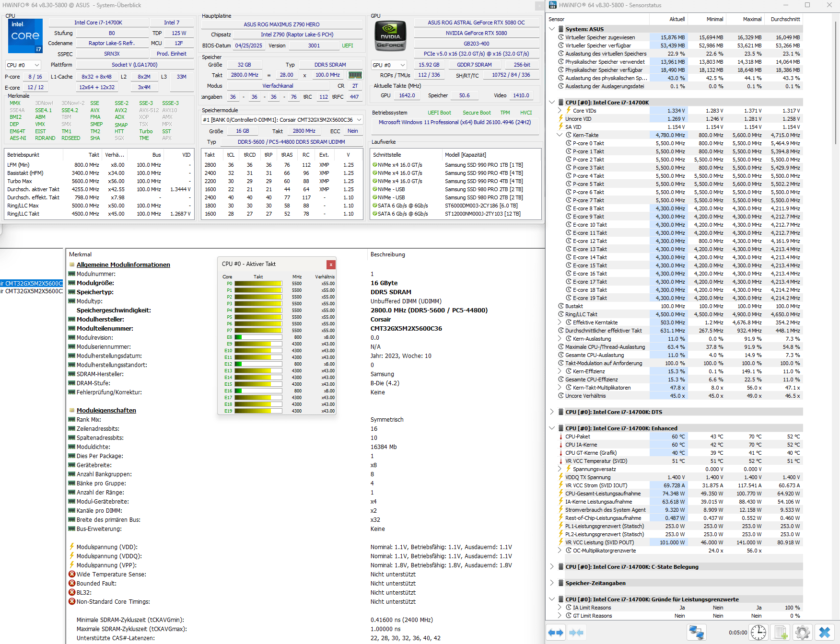Click the Beschreibung column header
This screenshot has width=840, height=644.
pyautogui.click(x=456, y=254)
